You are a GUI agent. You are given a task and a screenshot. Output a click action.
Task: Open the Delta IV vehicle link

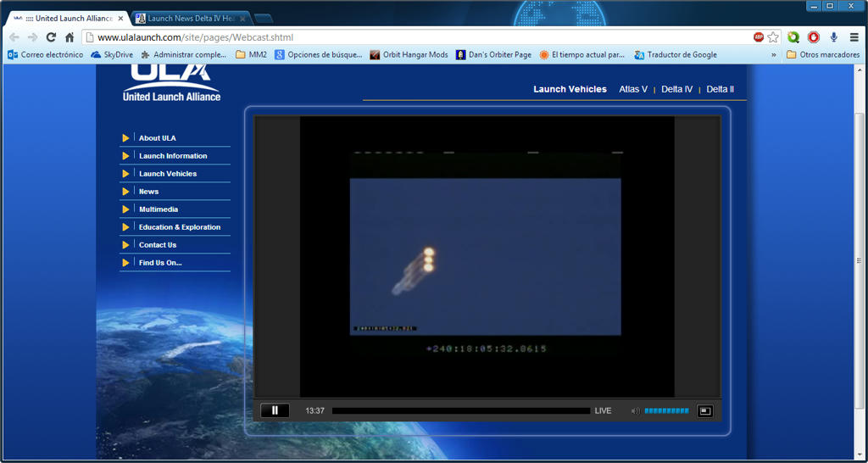click(x=677, y=89)
